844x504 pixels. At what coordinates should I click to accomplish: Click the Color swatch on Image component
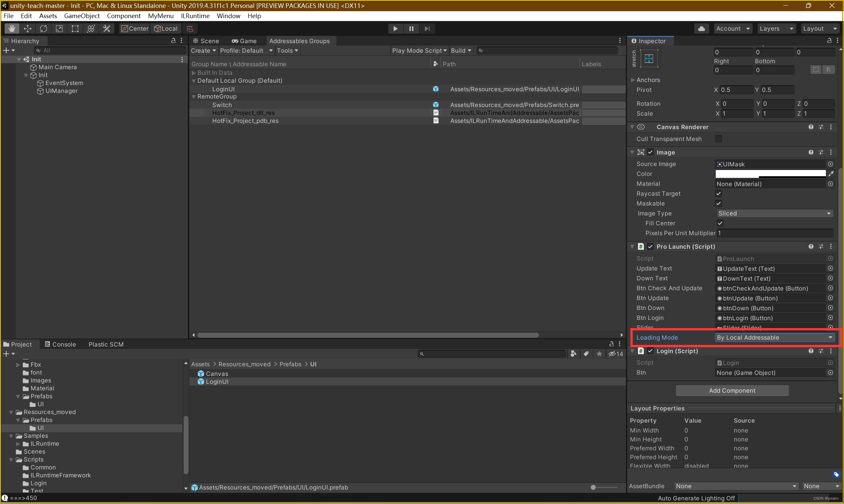point(771,173)
